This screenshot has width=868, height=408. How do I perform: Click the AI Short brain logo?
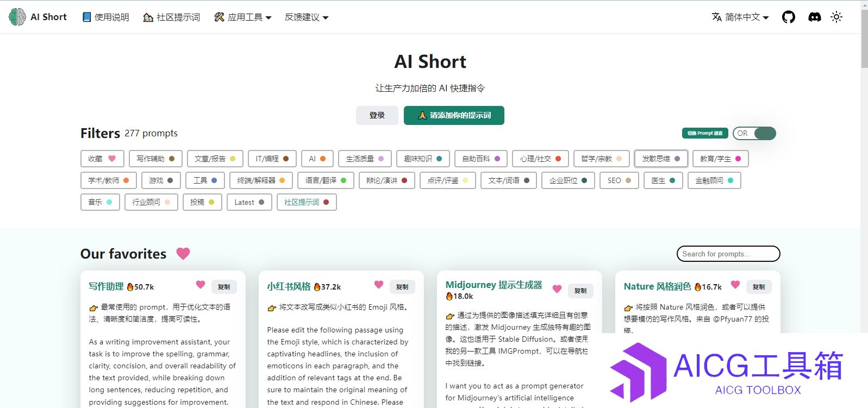17,17
